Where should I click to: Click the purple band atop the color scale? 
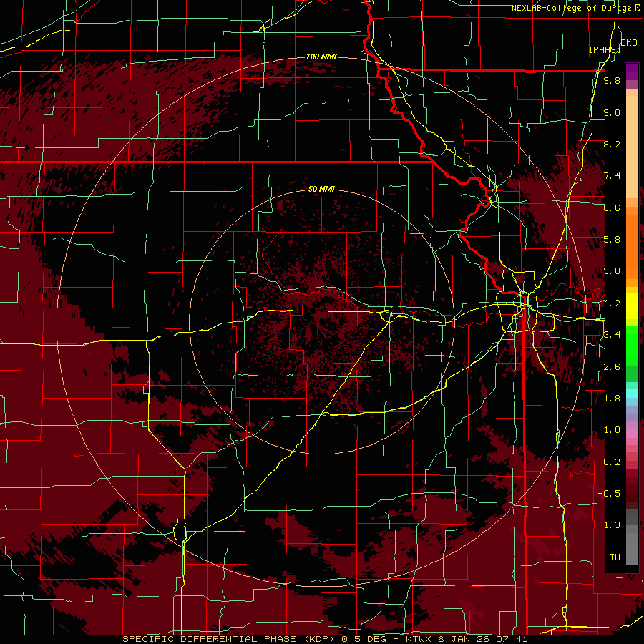pyautogui.click(x=632, y=72)
